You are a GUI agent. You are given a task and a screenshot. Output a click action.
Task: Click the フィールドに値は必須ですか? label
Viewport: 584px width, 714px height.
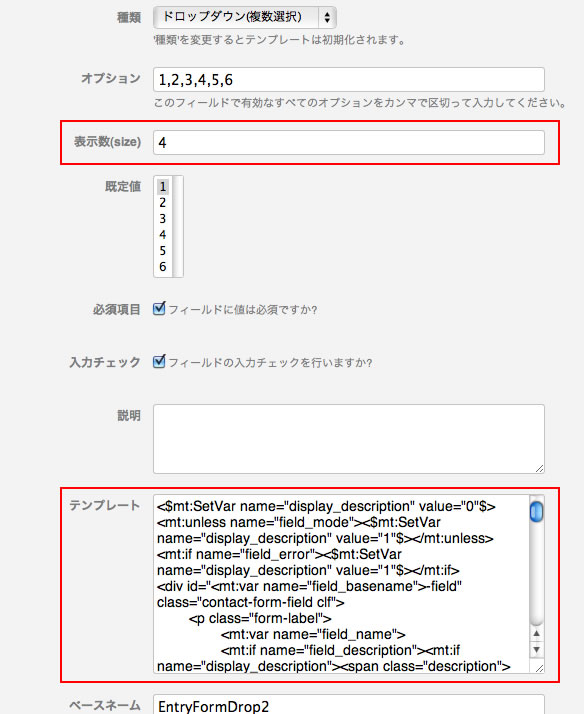point(243,310)
